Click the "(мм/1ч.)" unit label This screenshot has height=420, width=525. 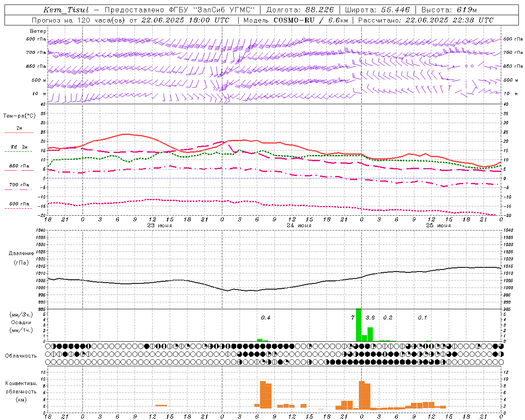(x=21, y=330)
